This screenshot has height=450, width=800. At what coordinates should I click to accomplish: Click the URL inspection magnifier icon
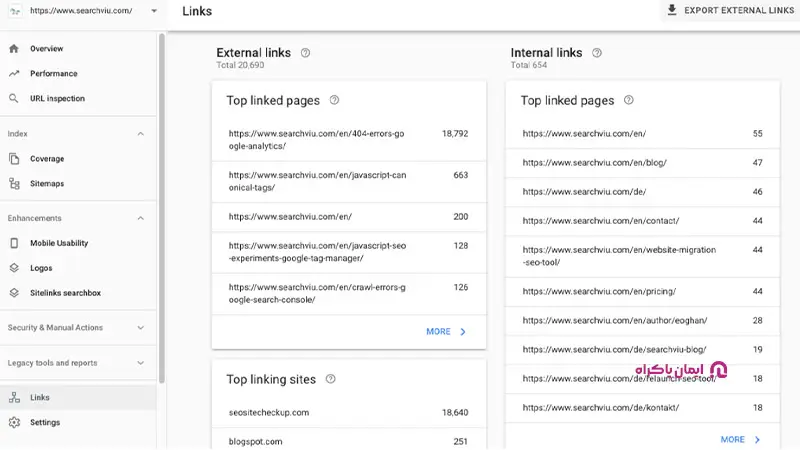(x=14, y=98)
